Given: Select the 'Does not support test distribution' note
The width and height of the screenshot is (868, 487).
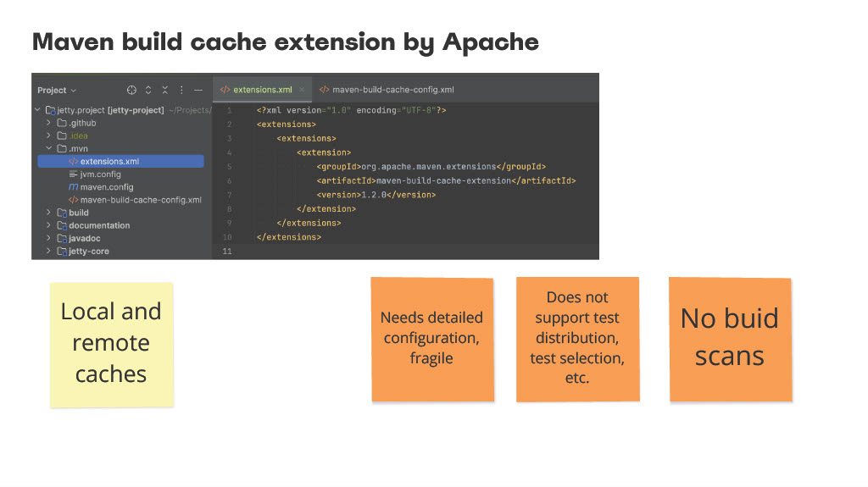Looking at the screenshot, I should pyautogui.click(x=577, y=339).
